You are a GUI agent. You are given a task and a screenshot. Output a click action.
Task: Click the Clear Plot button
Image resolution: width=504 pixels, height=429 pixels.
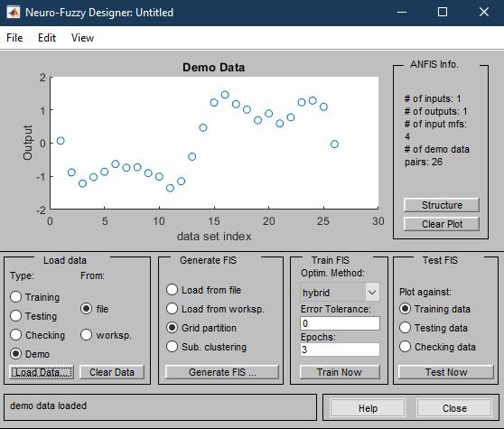442,224
